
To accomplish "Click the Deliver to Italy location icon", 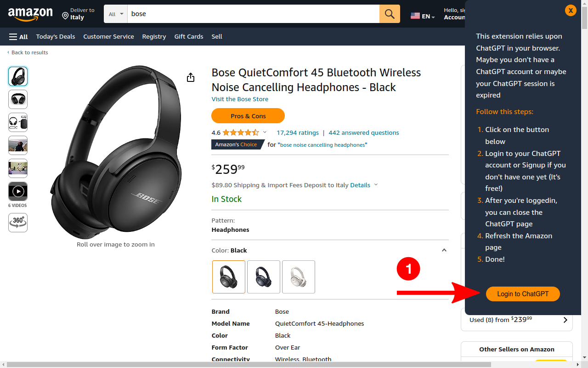I will tap(65, 16).
